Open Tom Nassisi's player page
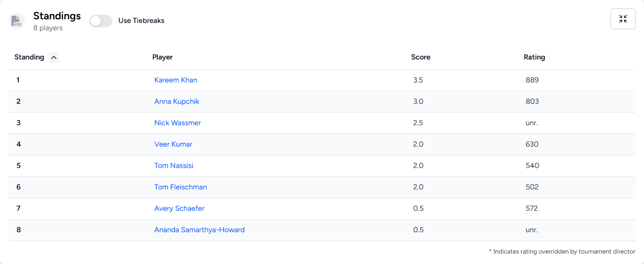The width and height of the screenshot is (644, 264). 174,165
